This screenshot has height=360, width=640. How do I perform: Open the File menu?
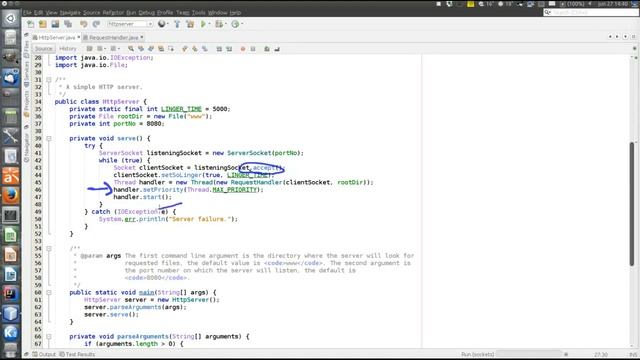[27, 13]
